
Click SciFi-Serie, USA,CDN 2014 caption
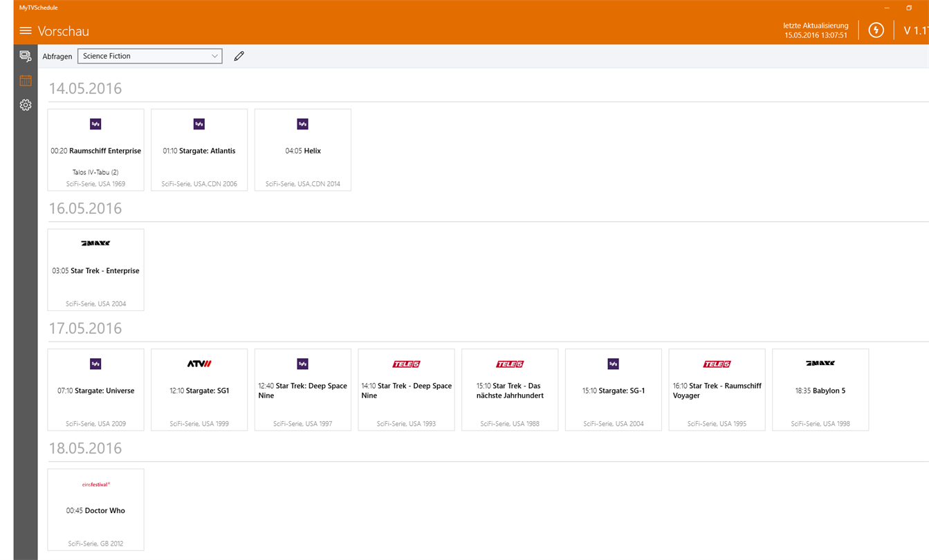pyautogui.click(x=302, y=184)
